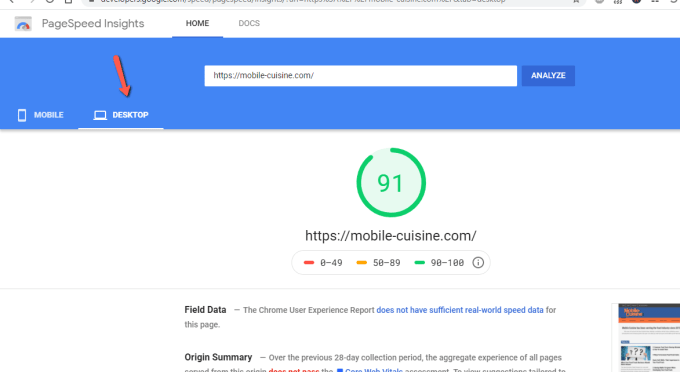The height and width of the screenshot is (372, 680).
Task: Switch to the MOBILE results tab
Action: pyautogui.click(x=40, y=115)
